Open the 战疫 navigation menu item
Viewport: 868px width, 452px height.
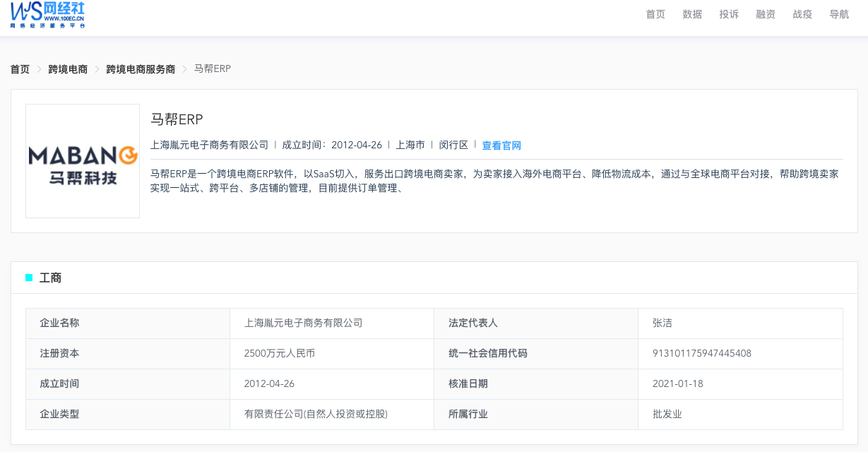coord(802,14)
